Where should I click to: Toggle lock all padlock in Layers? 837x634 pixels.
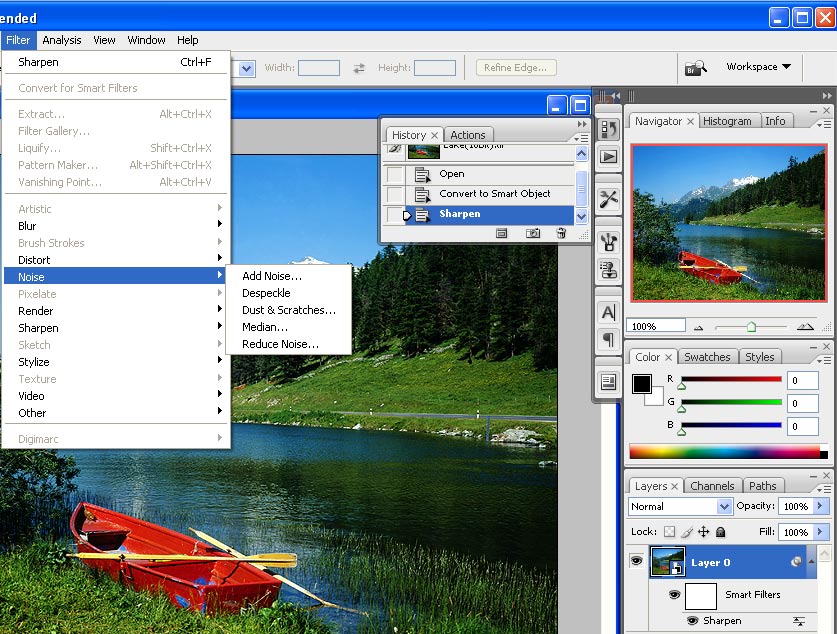tap(720, 532)
